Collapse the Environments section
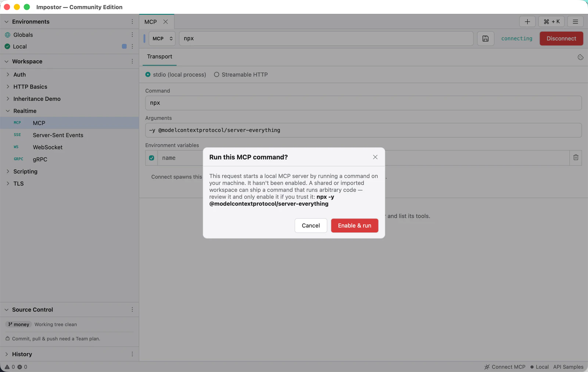 click(x=6, y=22)
